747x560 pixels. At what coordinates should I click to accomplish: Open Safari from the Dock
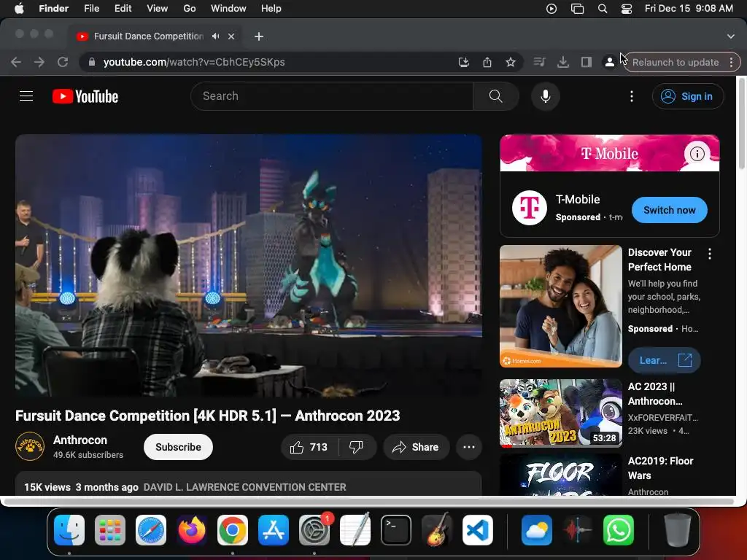coord(151,530)
